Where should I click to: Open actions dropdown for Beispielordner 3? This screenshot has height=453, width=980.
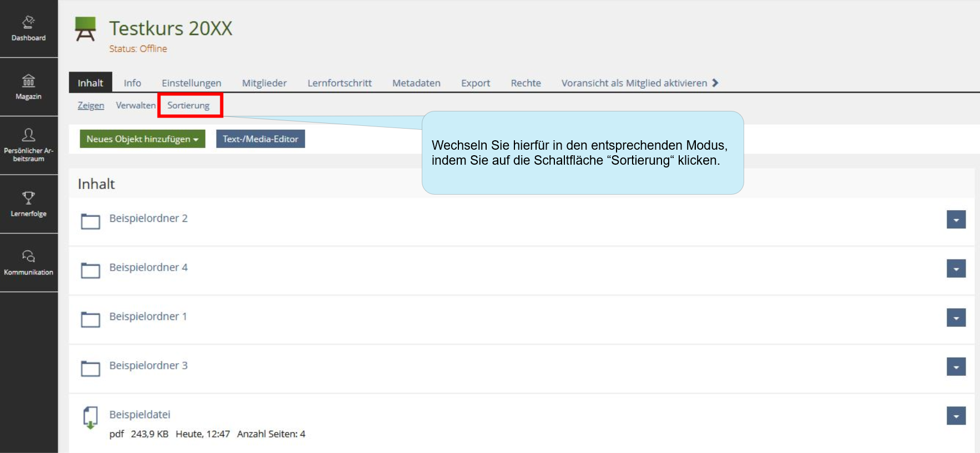click(956, 367)
